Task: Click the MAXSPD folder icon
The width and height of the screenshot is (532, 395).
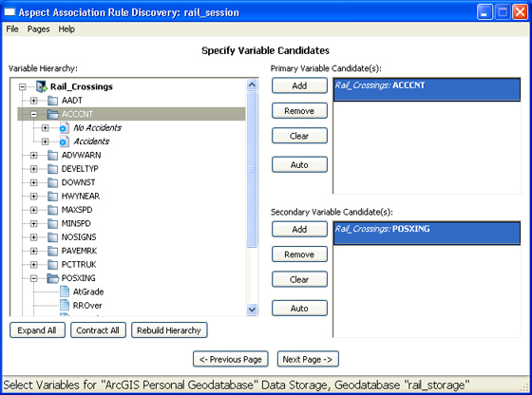Action: pos(52,210)
